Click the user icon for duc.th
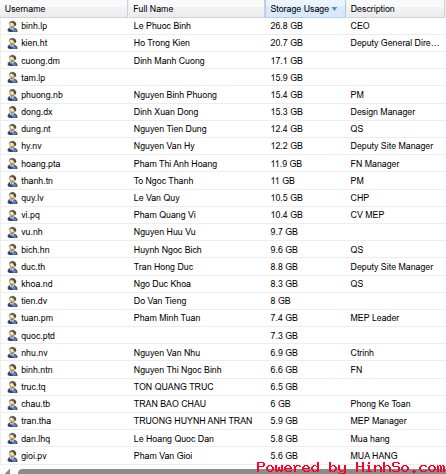The image size is (446, 474). point(12,267)
